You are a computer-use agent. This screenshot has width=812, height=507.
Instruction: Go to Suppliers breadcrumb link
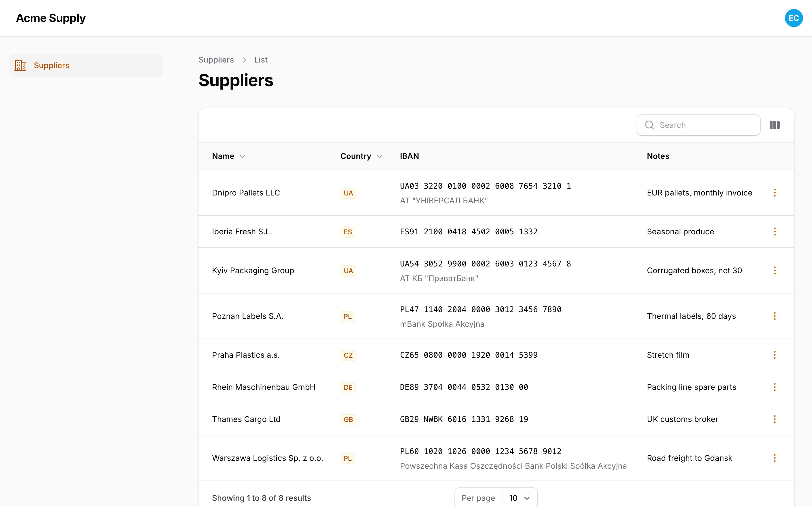tap(216, 60)
